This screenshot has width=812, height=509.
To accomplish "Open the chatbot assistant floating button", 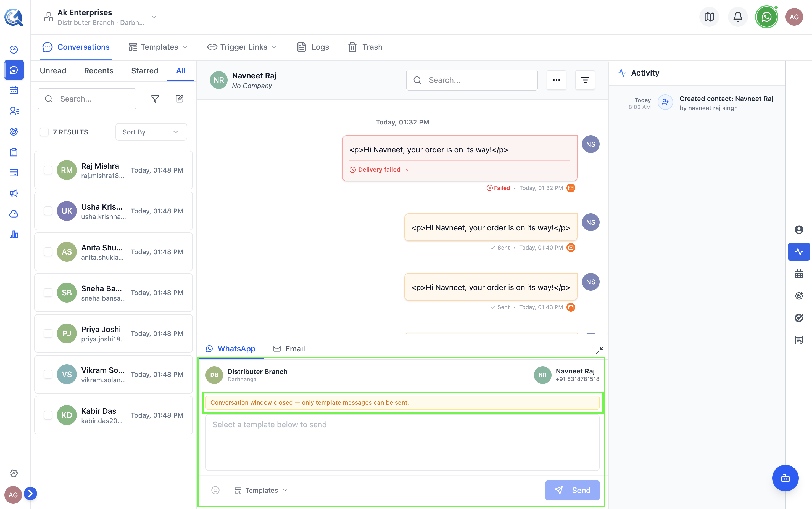I will pyautogui.click(x=785, y=478).
